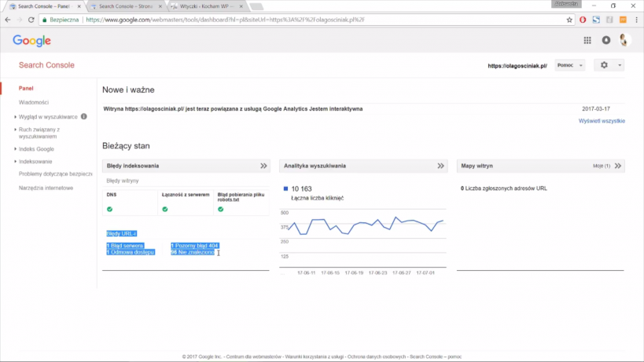Switch to the Wtyczki - Kocham WP tab
Image resolution: width=644 pixels, height=362 pixels.
tap(207, 6)
